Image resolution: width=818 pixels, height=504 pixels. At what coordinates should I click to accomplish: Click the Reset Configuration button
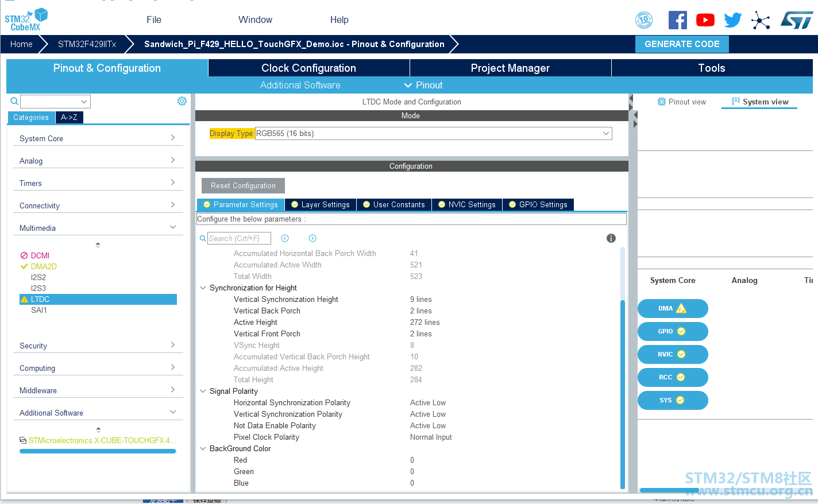coord(243,185)
